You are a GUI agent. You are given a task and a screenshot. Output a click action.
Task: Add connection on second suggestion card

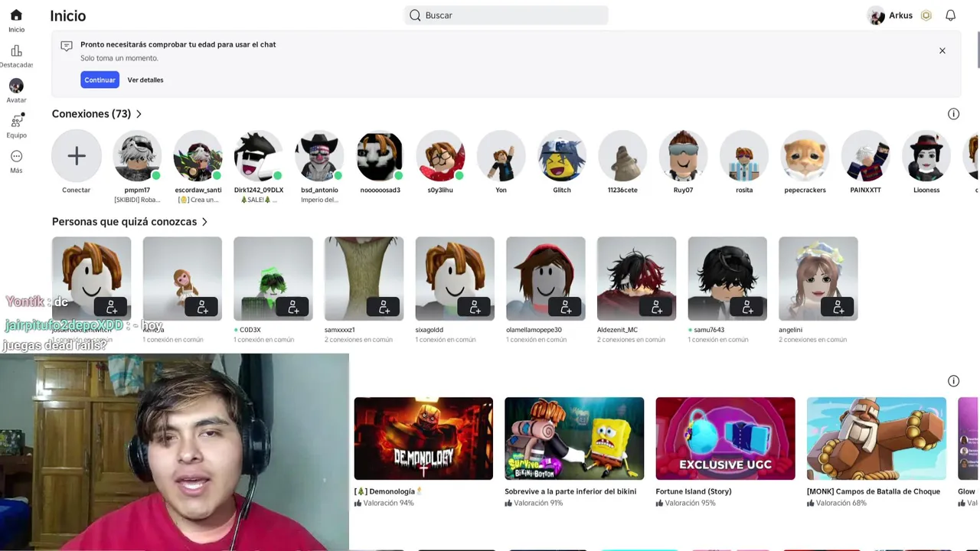202,307
